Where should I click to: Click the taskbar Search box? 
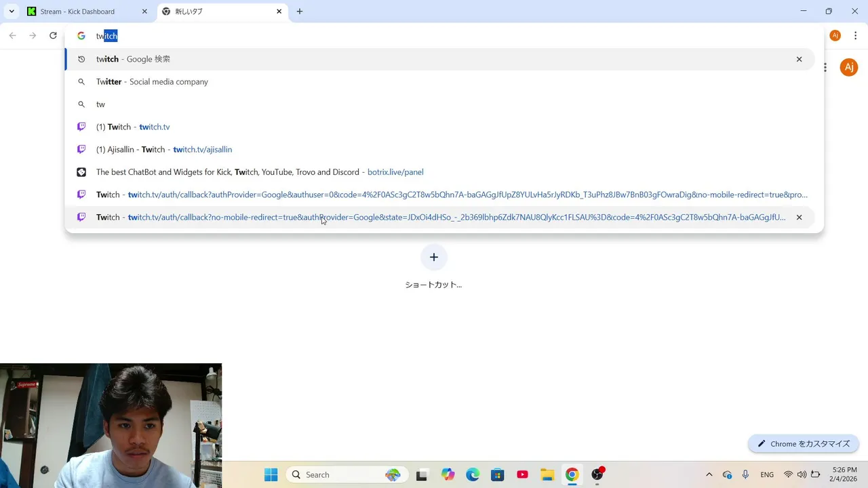pyautogui.click(x=347, y=474)
